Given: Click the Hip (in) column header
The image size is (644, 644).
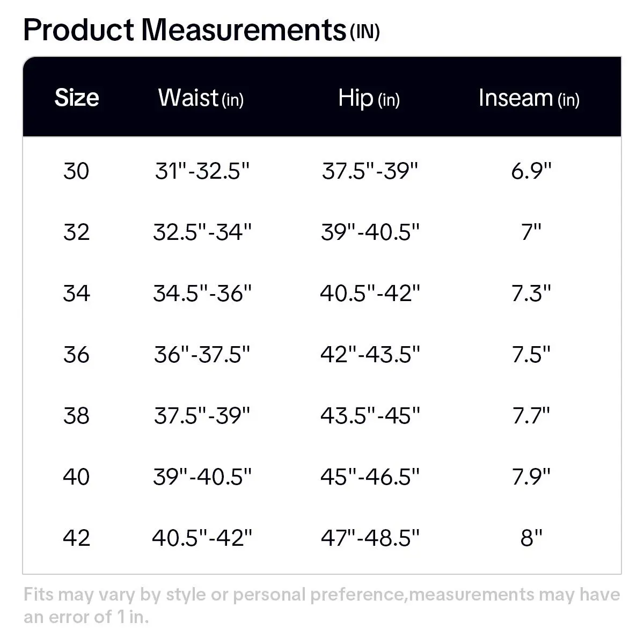Looking at the screenshot, I should (369, 98).
